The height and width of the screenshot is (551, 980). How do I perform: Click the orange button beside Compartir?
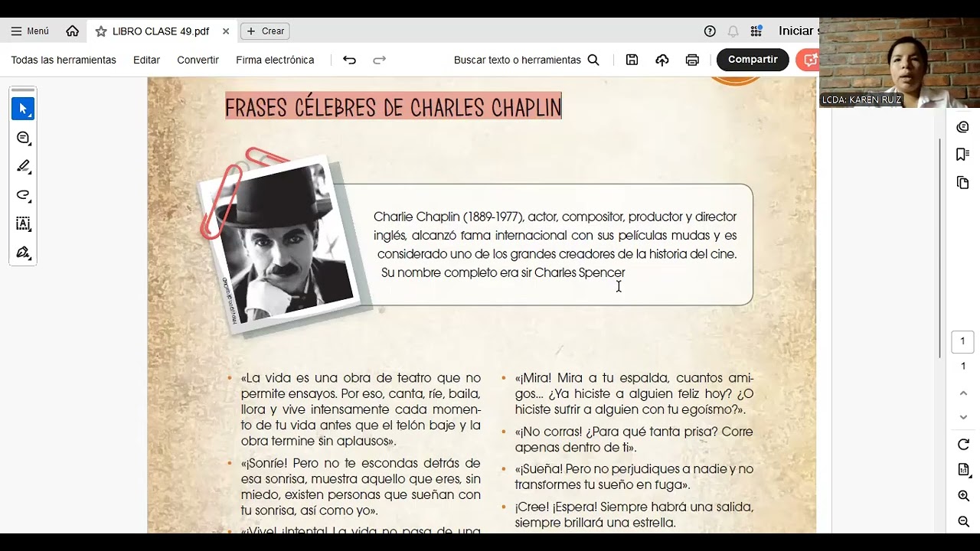click(x=808, y=60)
